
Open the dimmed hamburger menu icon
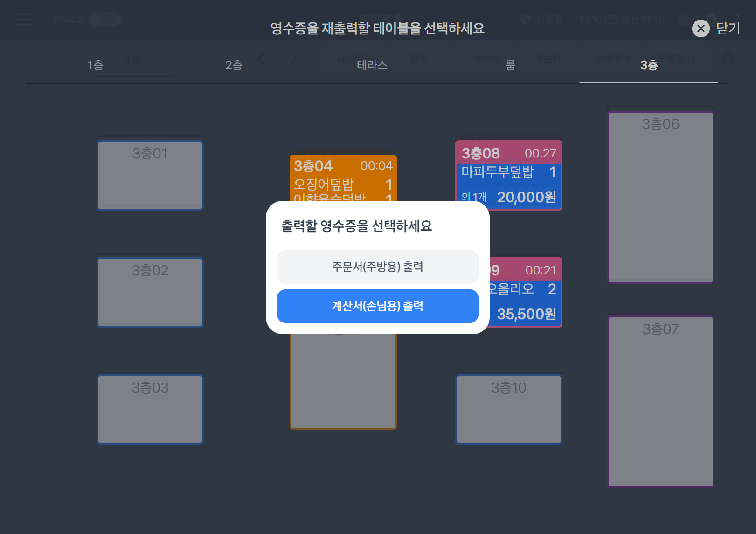tap(22, 19)
